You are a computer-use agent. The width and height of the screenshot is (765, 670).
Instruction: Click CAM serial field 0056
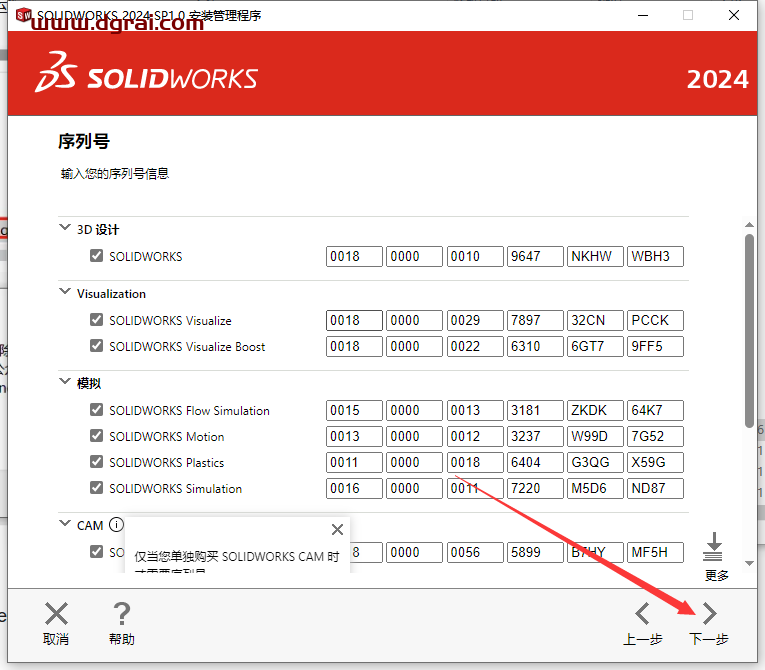[x=475, y=552]
